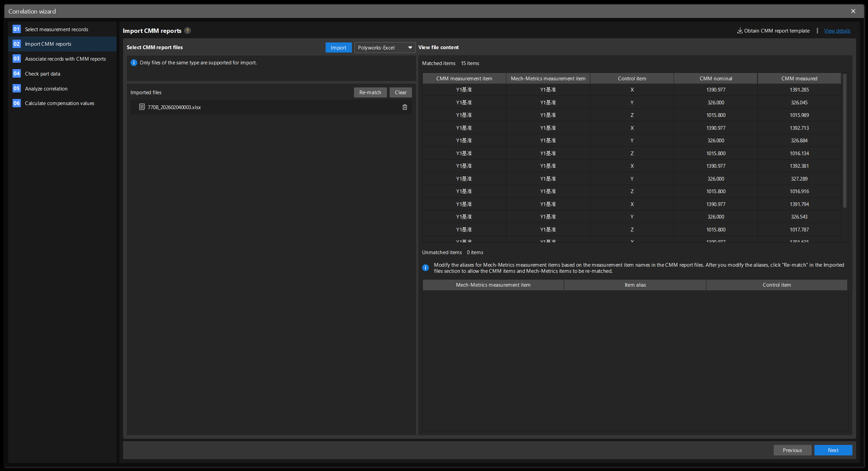Click the help icon beside Import CMM reports heading
868x471 pixels.
(188, 30)
